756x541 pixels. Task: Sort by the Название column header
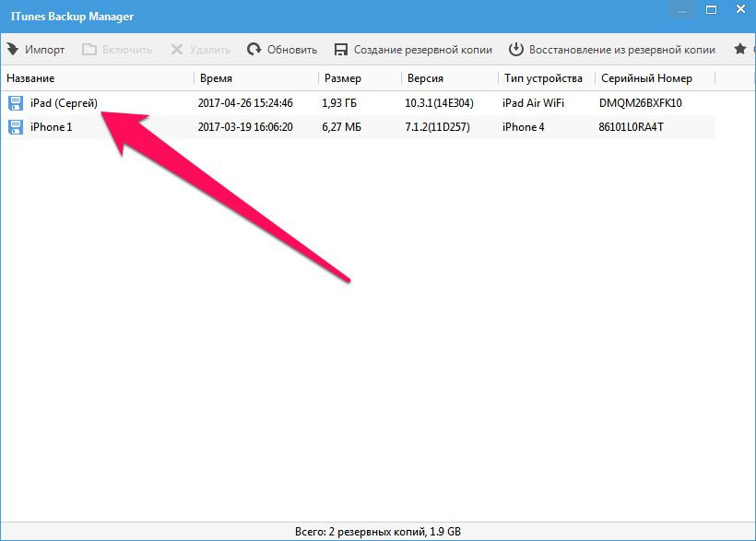[30, 78]
